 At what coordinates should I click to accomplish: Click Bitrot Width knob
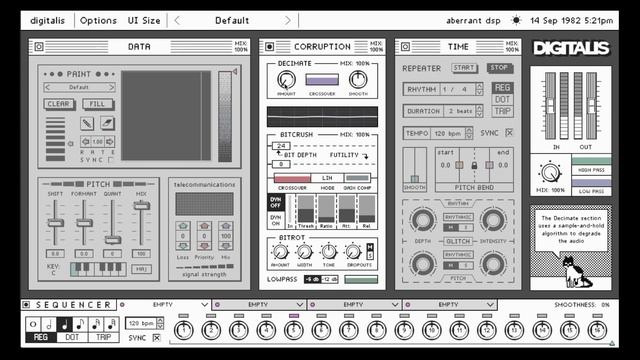click(x=304, y=252)
